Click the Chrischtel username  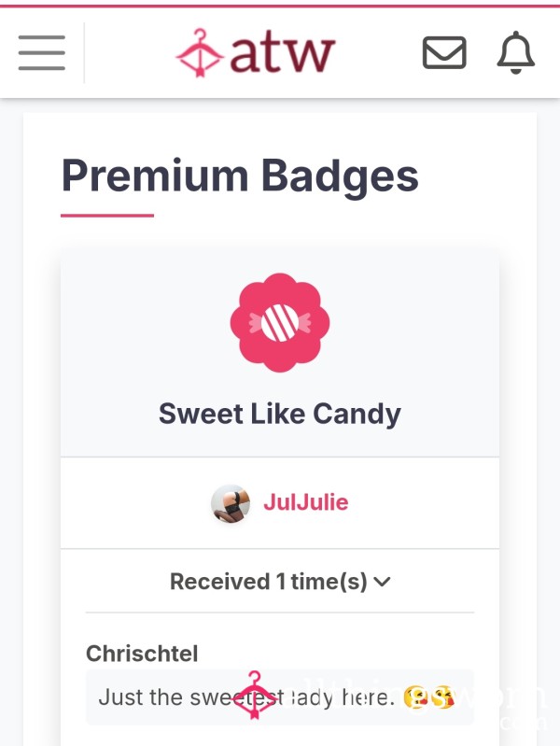(x=142, y=654)
